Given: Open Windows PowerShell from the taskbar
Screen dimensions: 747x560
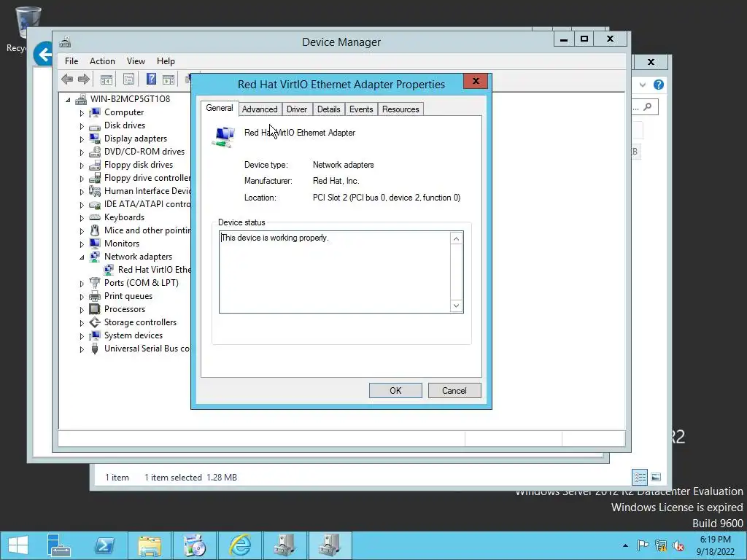Looking at the screenshot, I should coord(104,545).
